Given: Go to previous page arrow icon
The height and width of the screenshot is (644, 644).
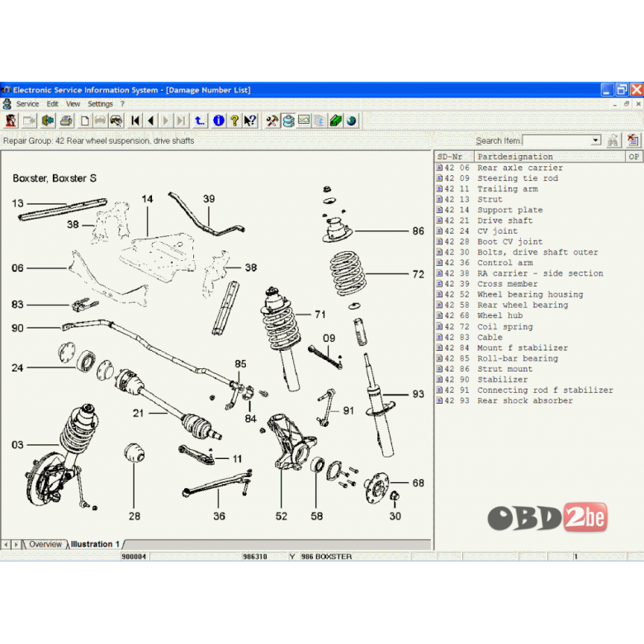Looking at the screenshot, I should tap(151, 121).
